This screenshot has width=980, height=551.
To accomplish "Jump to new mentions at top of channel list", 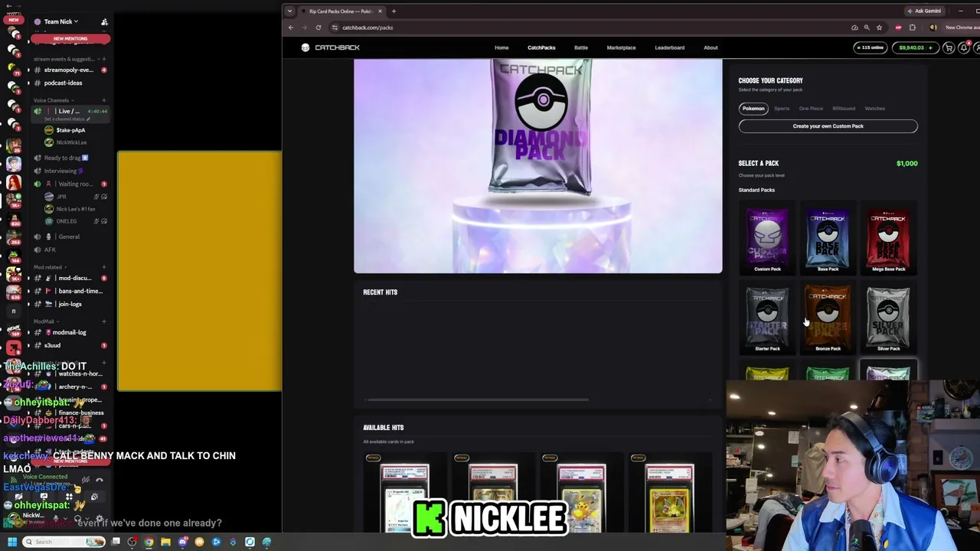I will pyautogui.click(x=70, y=38).
